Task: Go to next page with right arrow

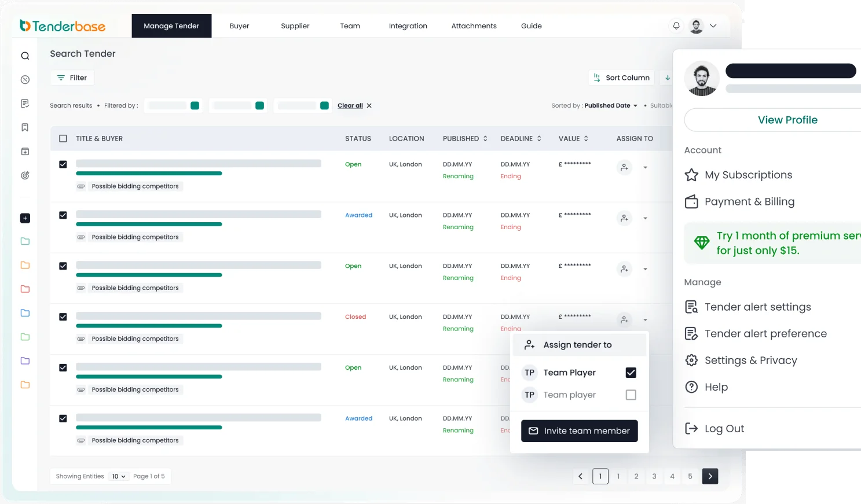Action: [710, 476]
